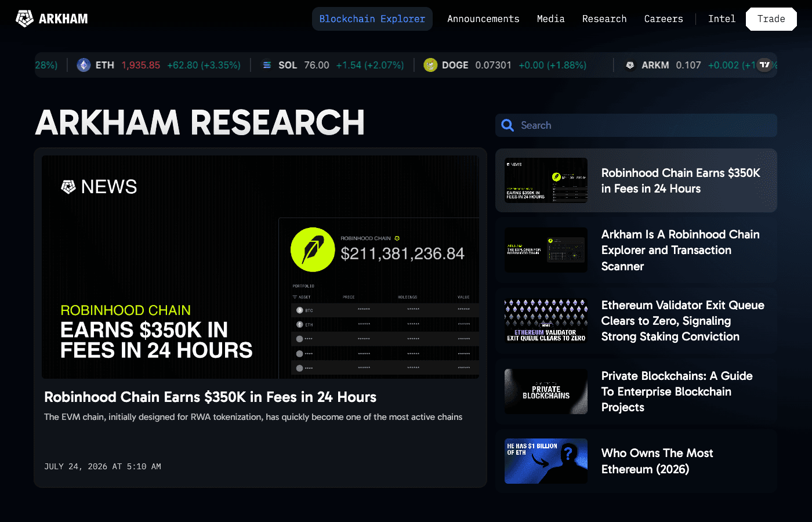Viewport: 812px width, 522px height.
Task: Click the SOL change '+1.54 (+2.07%)'
Action: (370, 65)
